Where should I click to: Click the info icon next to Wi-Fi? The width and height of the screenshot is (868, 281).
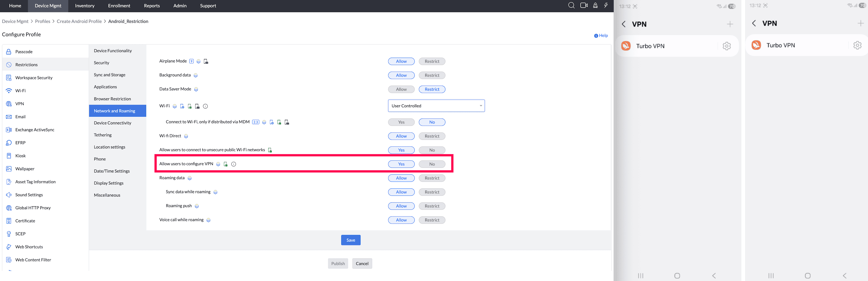[205, 106]
